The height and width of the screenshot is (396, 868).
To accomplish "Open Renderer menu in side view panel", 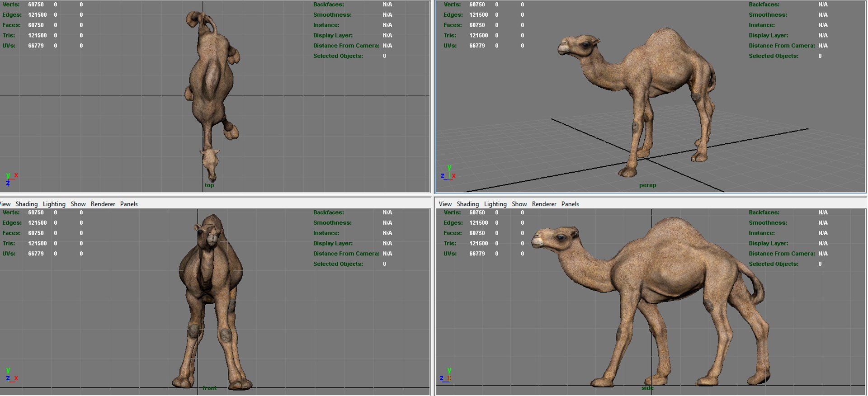I will (544, 204).
